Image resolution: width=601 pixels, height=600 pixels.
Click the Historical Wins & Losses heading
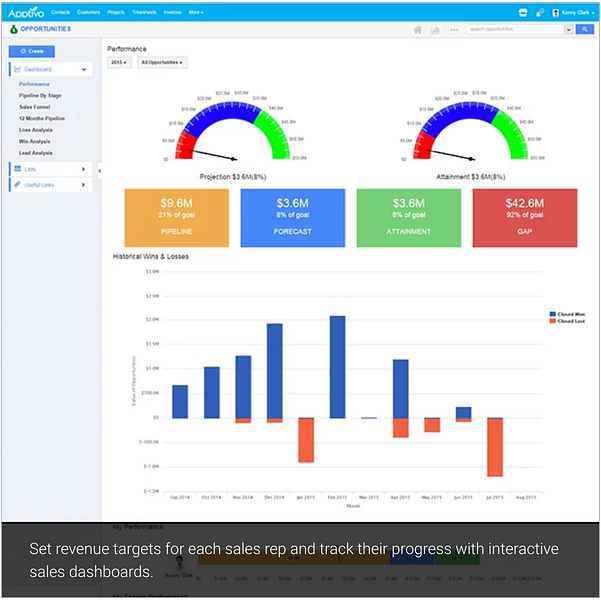[x=151, y=256]
